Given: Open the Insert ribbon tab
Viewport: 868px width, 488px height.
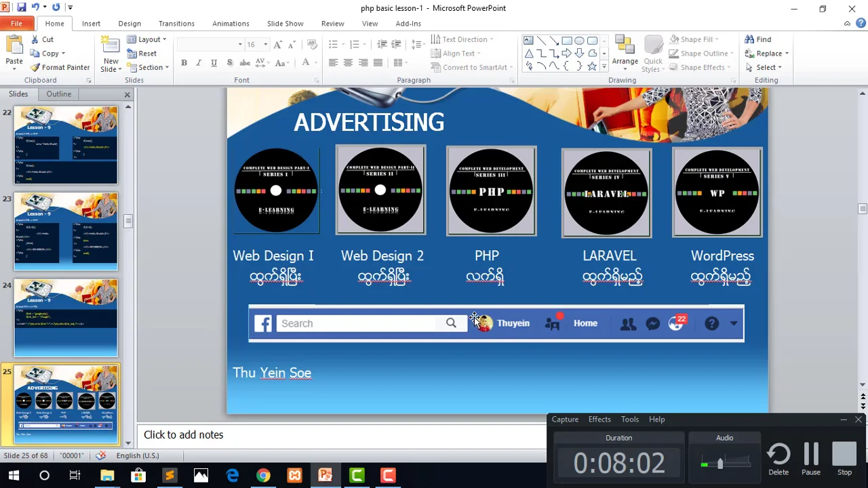Looking at the screenshot, I should [91, 24].
